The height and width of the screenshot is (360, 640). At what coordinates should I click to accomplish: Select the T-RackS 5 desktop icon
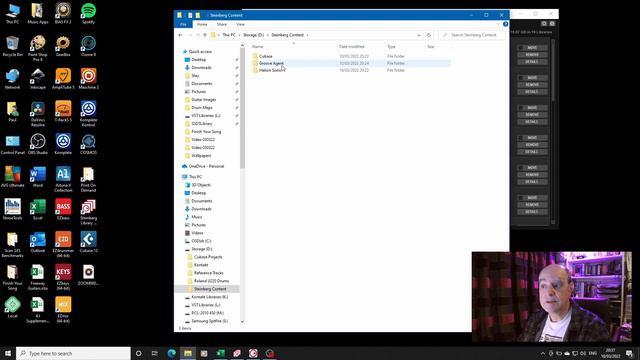(63, 111)
